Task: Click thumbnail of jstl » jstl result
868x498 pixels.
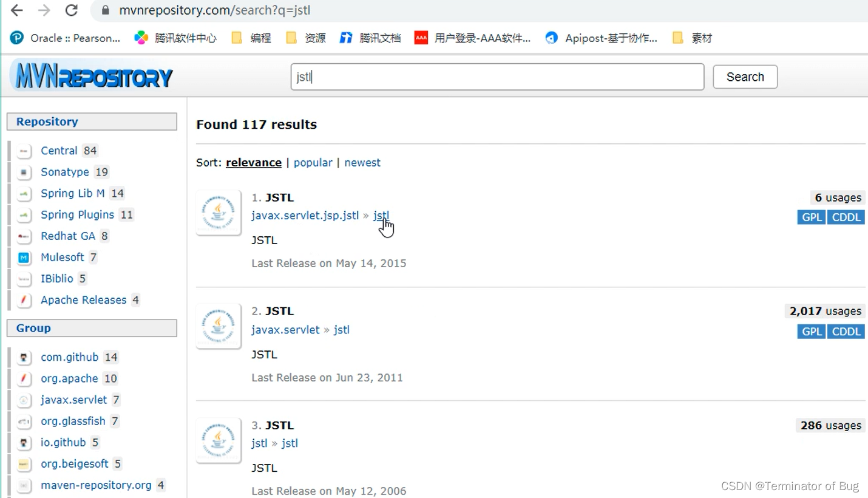Action: (219, 440)
